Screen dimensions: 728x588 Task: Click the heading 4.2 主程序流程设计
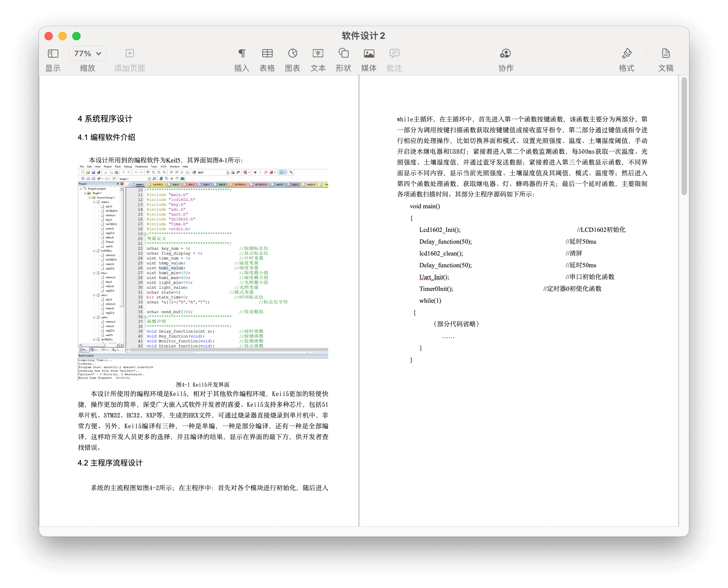(x=110, y=463)
